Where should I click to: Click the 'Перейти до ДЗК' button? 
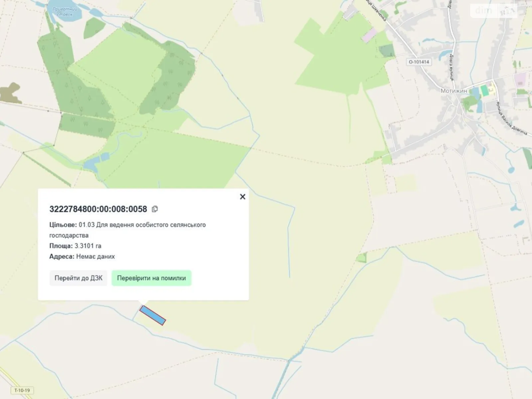78,278
